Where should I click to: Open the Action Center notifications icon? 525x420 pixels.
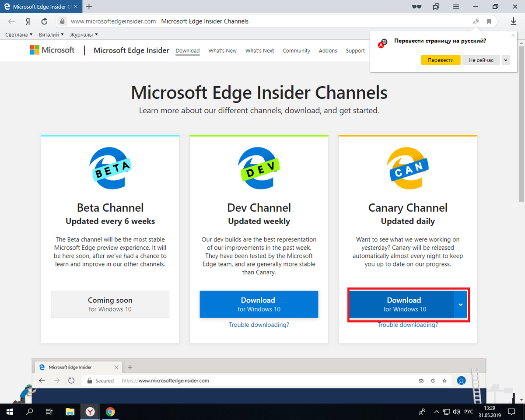point(511,412)
